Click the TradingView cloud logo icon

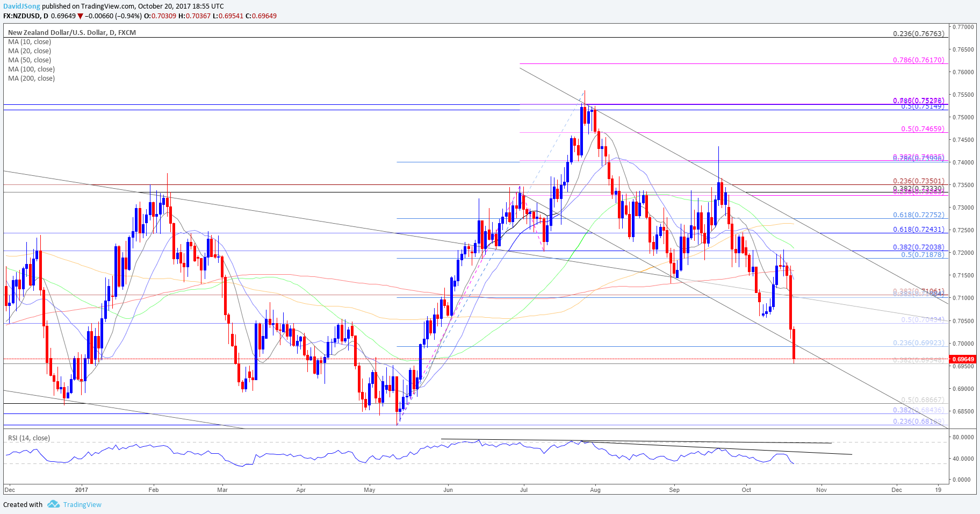[53, 504]
